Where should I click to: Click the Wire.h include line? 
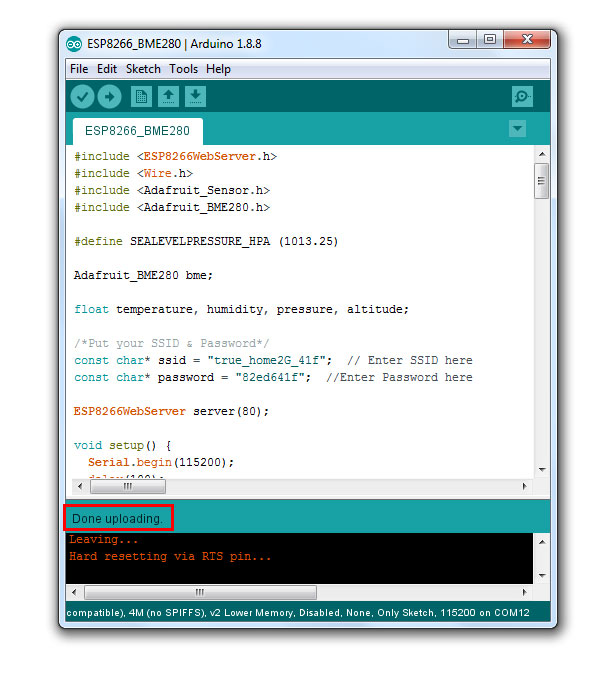(x=133, y=173)
